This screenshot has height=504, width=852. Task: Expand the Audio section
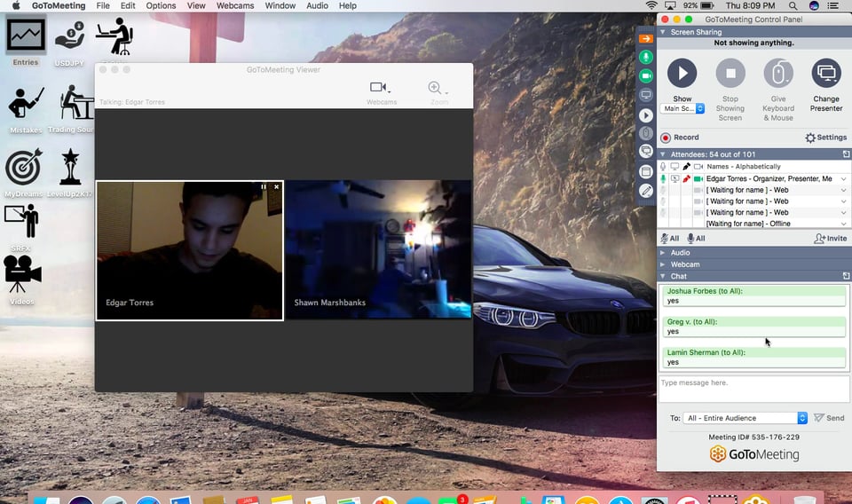(x=663, y=253)
